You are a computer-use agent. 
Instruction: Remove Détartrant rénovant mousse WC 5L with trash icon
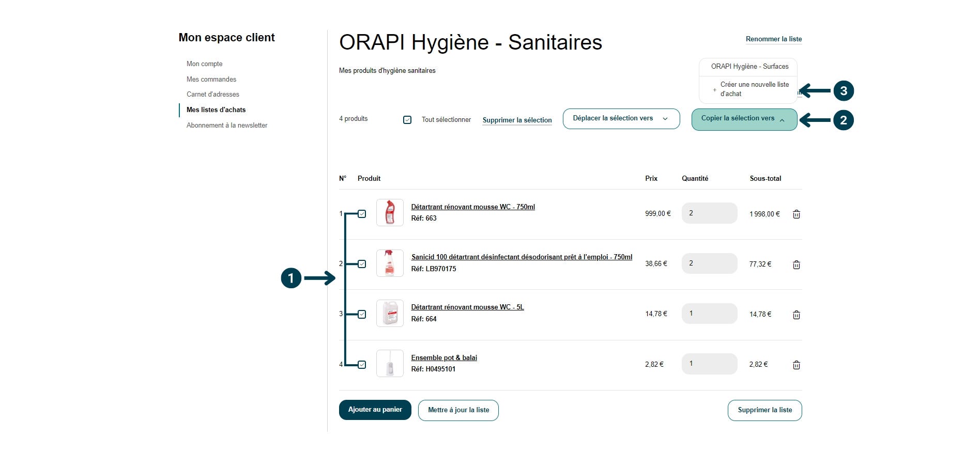coord(797,315)
